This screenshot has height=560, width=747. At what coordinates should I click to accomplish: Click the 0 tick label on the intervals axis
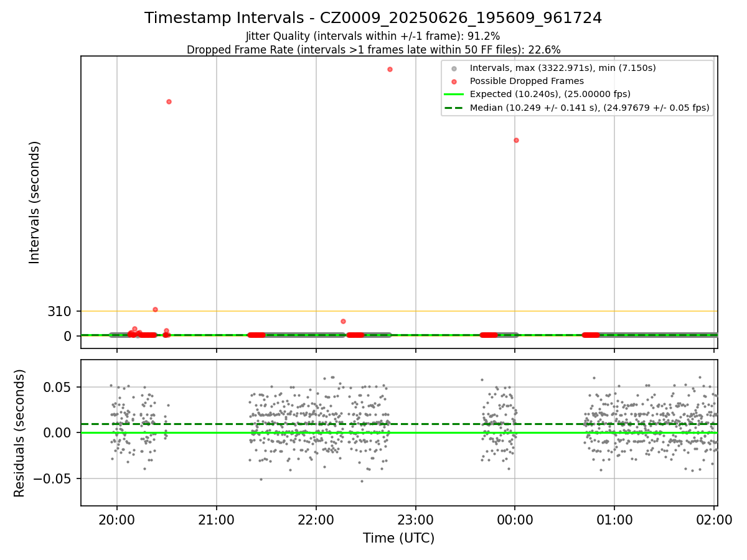pos(68,336)
